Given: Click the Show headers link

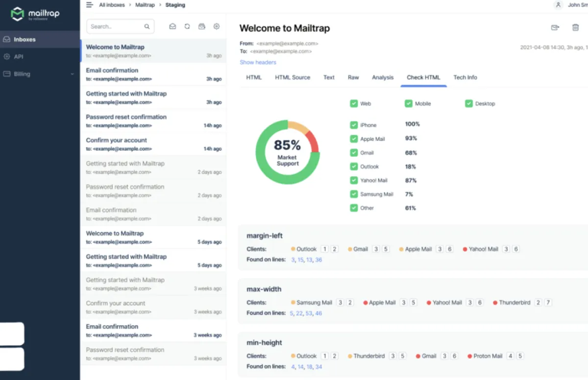Looking at the screenshot, I should point(258,62).
